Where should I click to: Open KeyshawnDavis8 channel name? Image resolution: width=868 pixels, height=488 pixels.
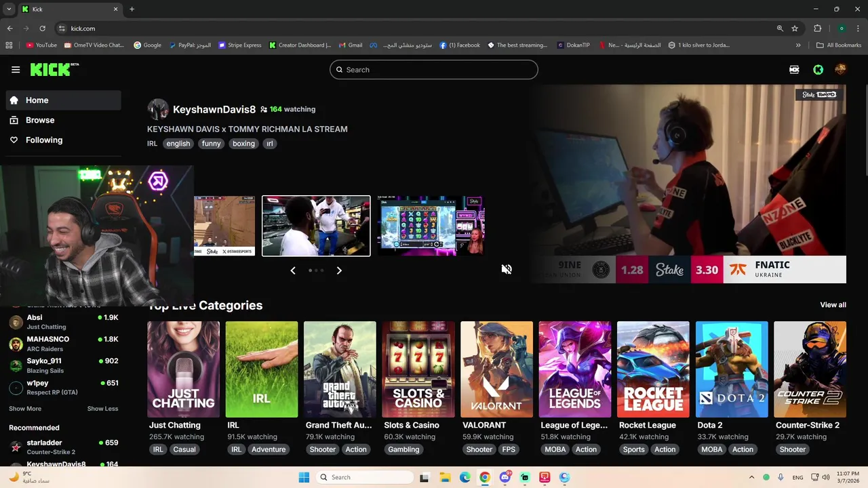[214, 109]
